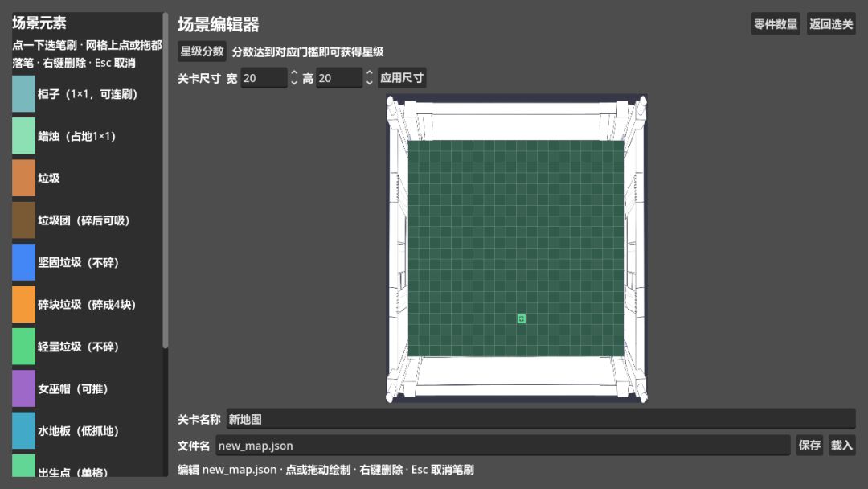The width and height of the screenshot is (868, 489).
Task: Click the 场景编辑器 title text
Action: coord(219,24)
